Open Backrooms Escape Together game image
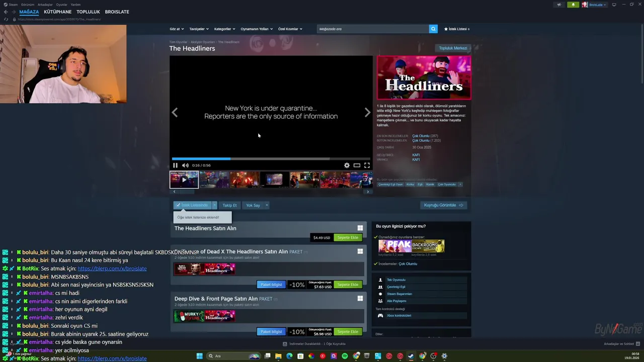The width and height of the screenshot is (644, 362). pyautogui.click(x=428, y=246)
